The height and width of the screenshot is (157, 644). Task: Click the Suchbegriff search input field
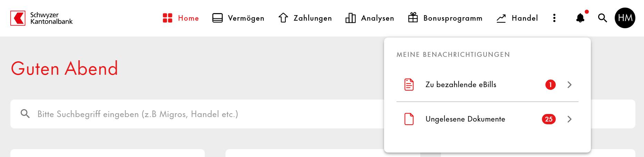pyautogui.click(x=197, y=114)
